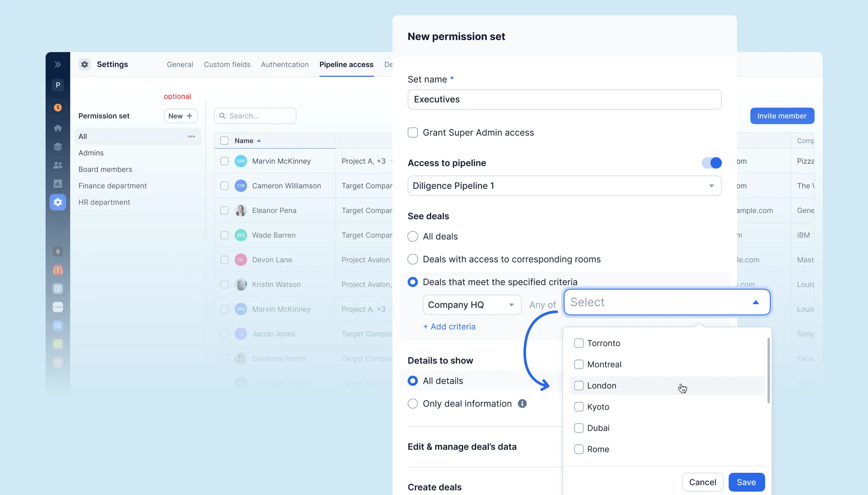This screenshot has height=495, width=868.
Task: Select the Finance department permission set
Action: [x=113, y=186]
